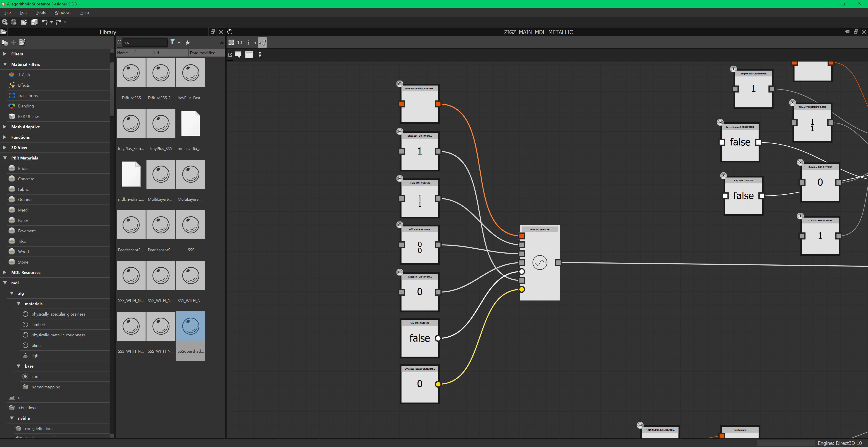Expand the MDL Resources section
The image size is (868, 447).
coord(5,272)
